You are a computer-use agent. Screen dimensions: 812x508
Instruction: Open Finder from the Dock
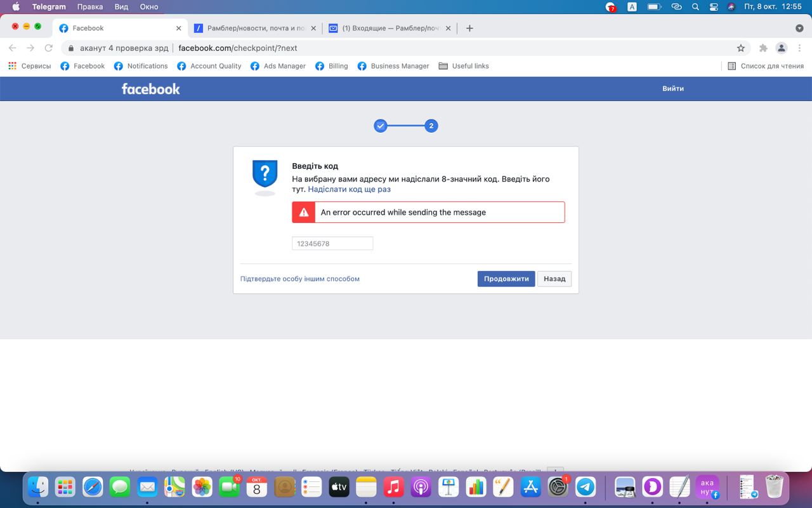[38, 487]
